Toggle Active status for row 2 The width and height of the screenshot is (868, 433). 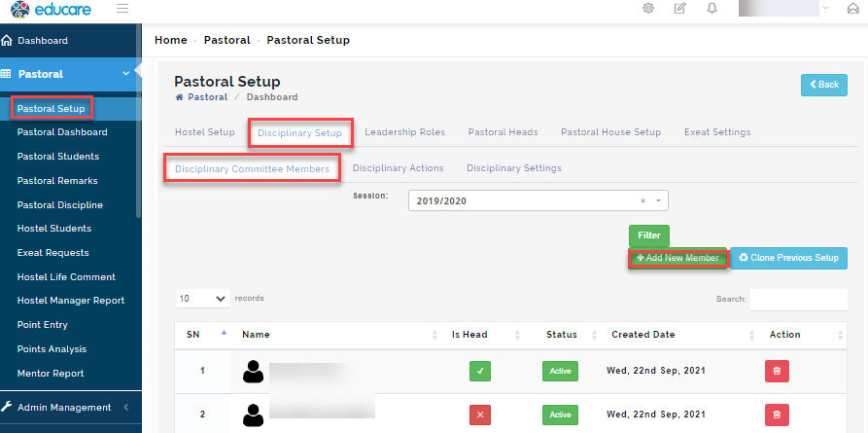[560, 415]
